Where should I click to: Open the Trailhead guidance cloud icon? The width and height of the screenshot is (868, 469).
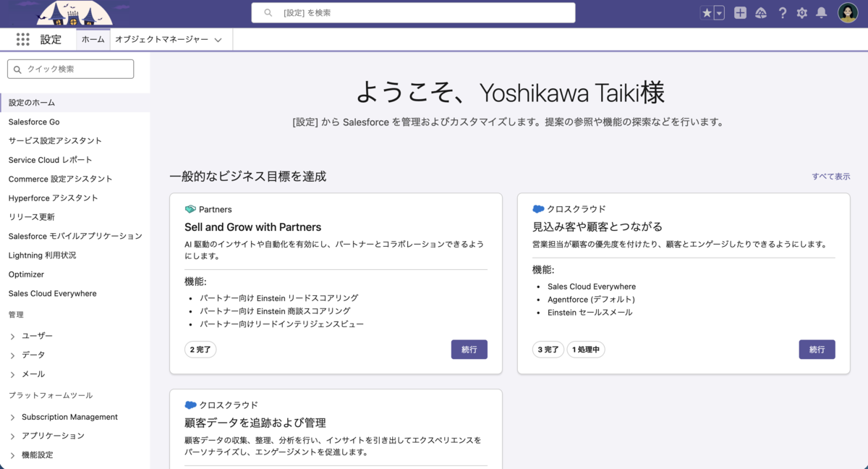pyautogui.click(x=761, y=13)
